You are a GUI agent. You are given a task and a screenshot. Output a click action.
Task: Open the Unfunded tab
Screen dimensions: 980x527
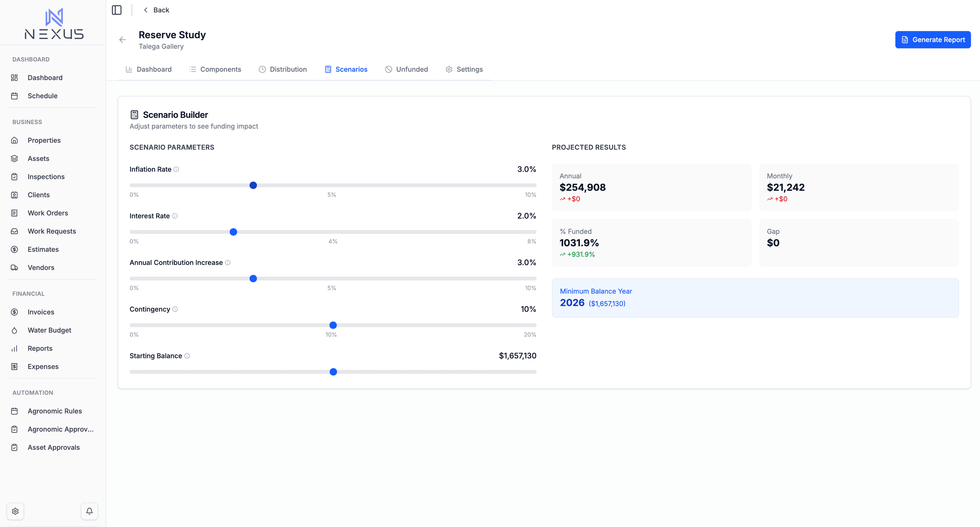click(x=406, y=69)
